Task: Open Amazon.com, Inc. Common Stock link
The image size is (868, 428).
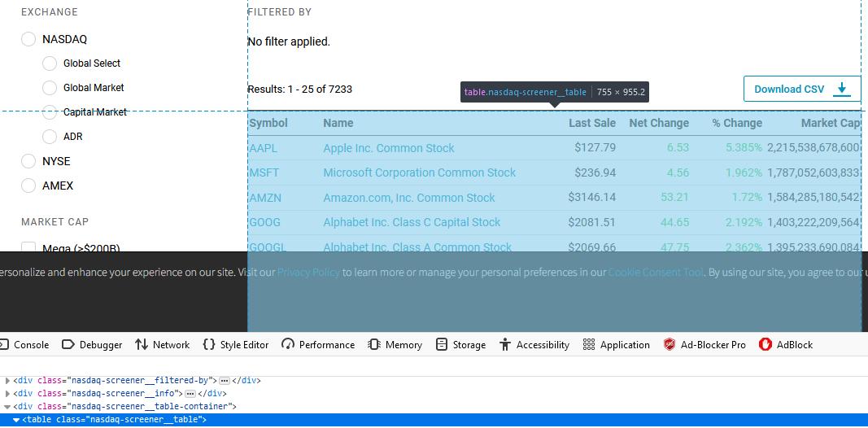Action: tap(409, 198)
